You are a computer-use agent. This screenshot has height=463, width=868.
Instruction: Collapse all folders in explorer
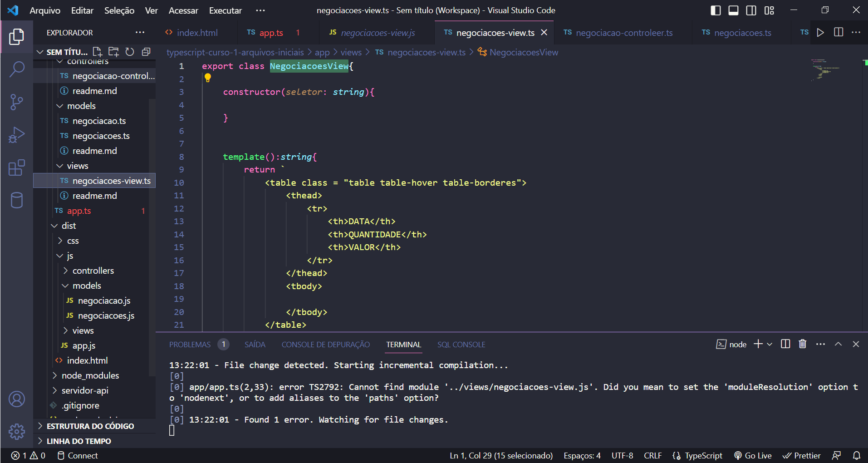click(x=146, y=52)
